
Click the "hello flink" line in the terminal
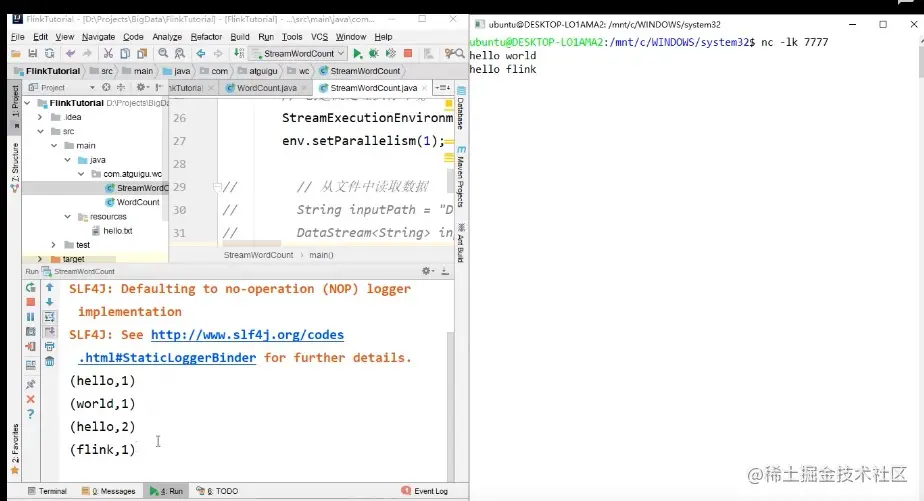pyautogui.click(x=503, y=69)
